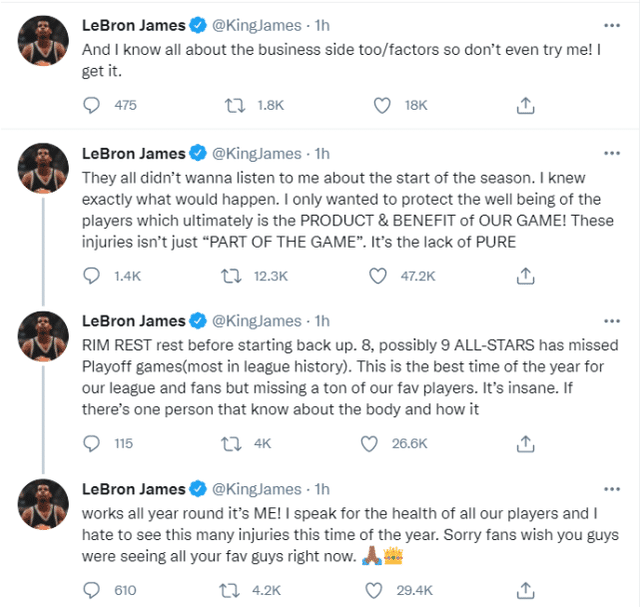The image size is (640, 607).
Task: Share the 'PRODUCT & BENEFIT' tweet
Action: click(x=525, y=276)
